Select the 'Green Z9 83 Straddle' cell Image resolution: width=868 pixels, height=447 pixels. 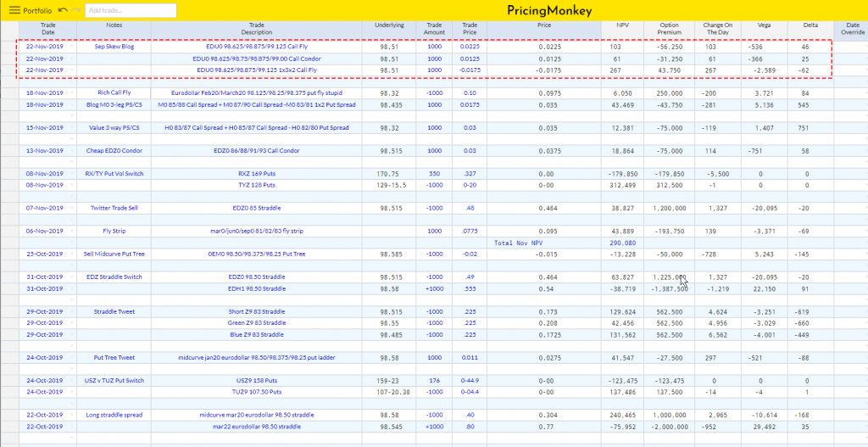[x=256, y=323]
